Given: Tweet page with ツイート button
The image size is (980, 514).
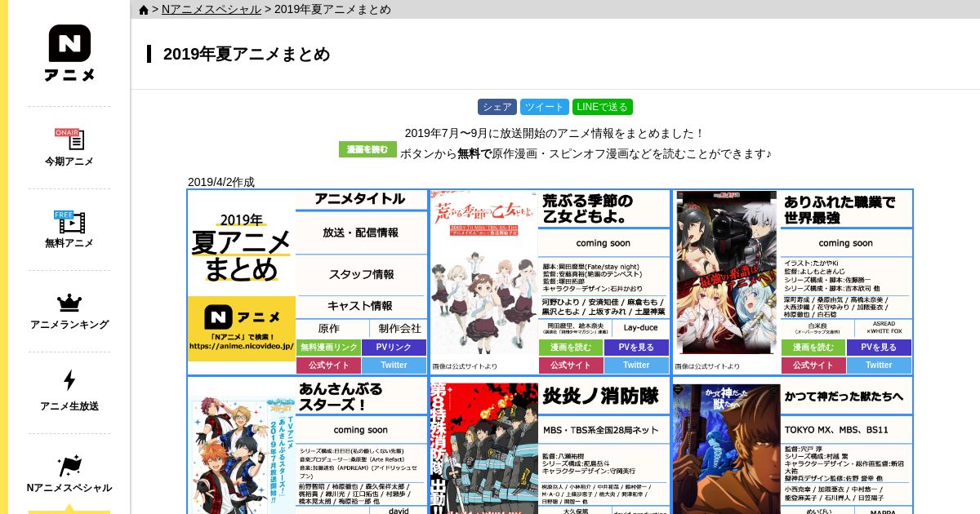Looking at the screenshot, I should [x=545, y=107].
